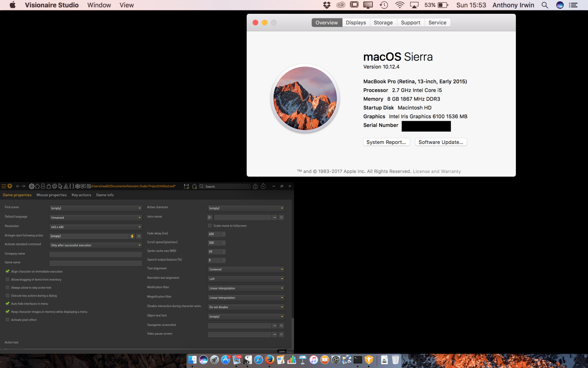The height and width of the screenshot is (368, 588).
Task: Toggle Auto hide interfaces in menu
Action: tap(7, 304)
